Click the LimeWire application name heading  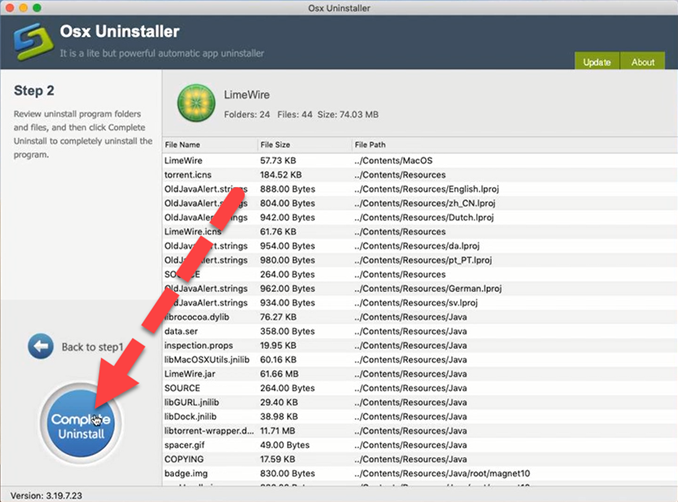coord(247,95)
